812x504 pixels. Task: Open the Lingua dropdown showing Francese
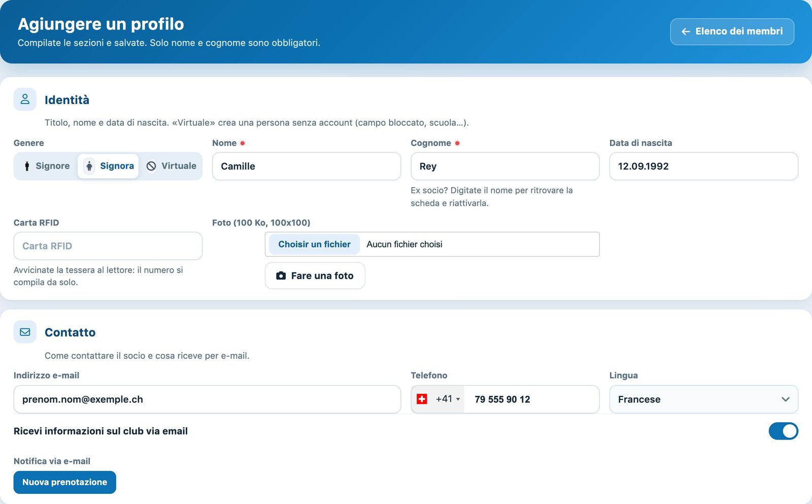click(703, 399)
